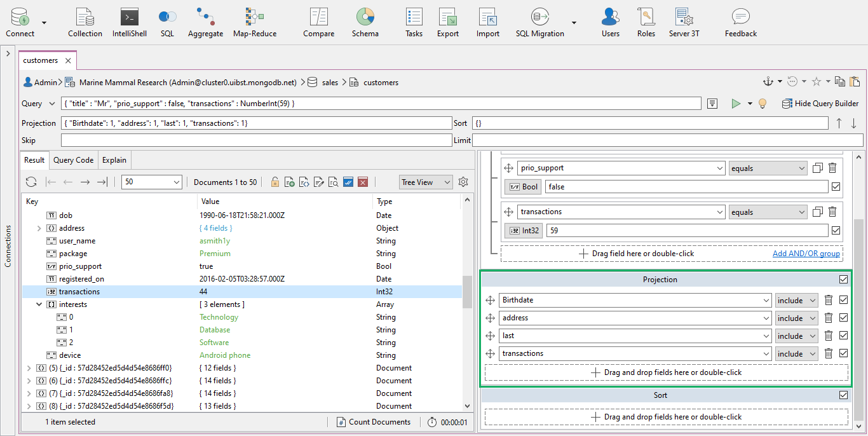Toggle the Projection section checkbox
The image size is (868, 436).
click(843, 279)
